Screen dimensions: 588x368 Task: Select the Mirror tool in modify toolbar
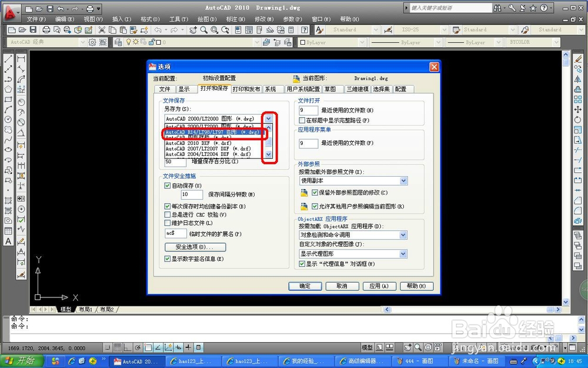click(578, 79)
